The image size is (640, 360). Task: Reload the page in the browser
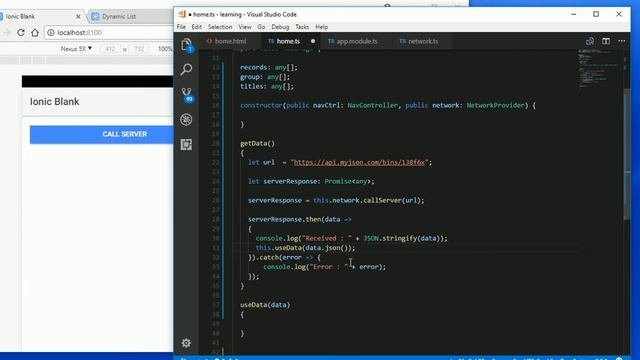(x=21, y=33)
